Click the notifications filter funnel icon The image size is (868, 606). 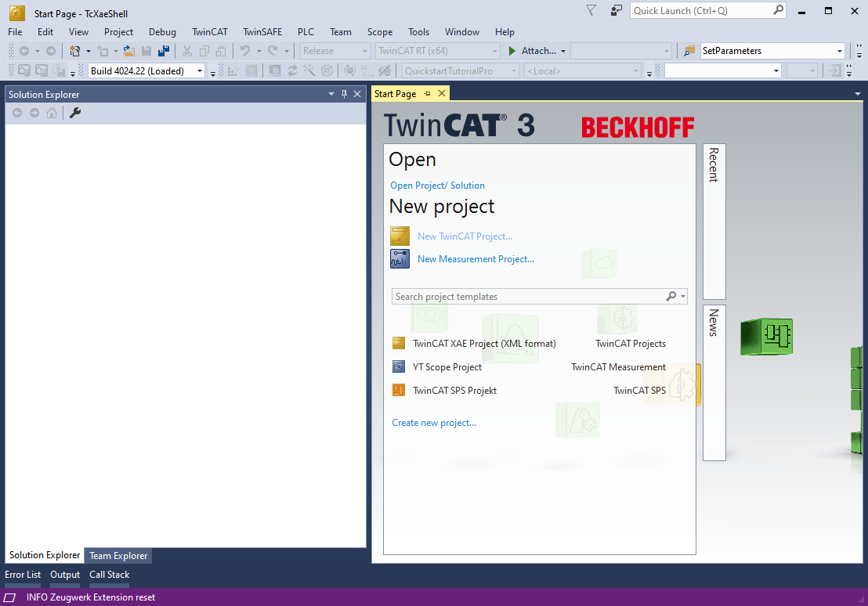[591, 10]
